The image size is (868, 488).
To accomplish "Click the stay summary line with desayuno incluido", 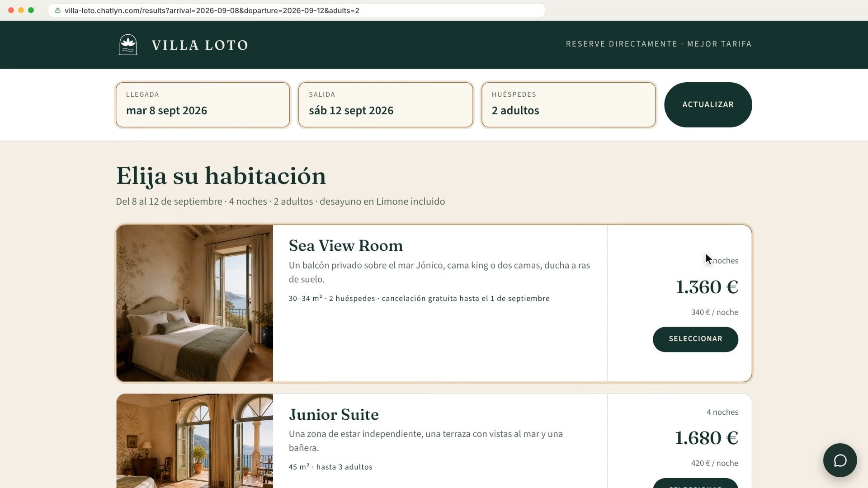I will (x=280, y=202).
